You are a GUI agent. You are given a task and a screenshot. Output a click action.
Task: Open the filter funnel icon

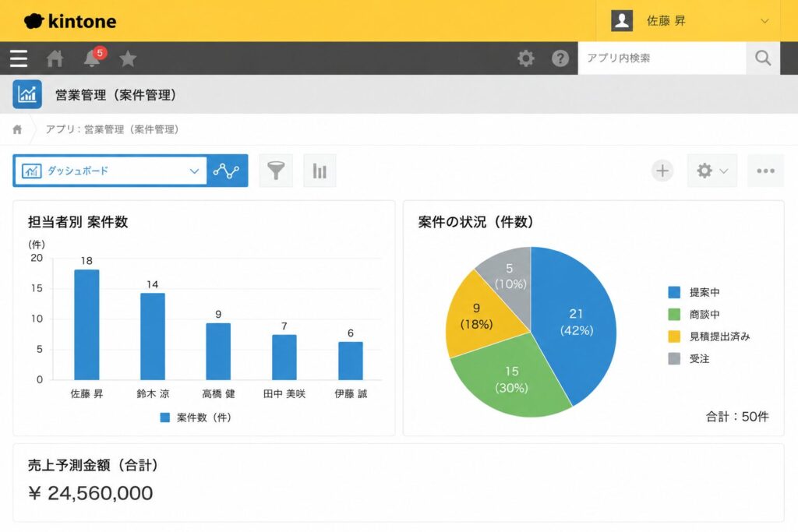pos(276,171)
